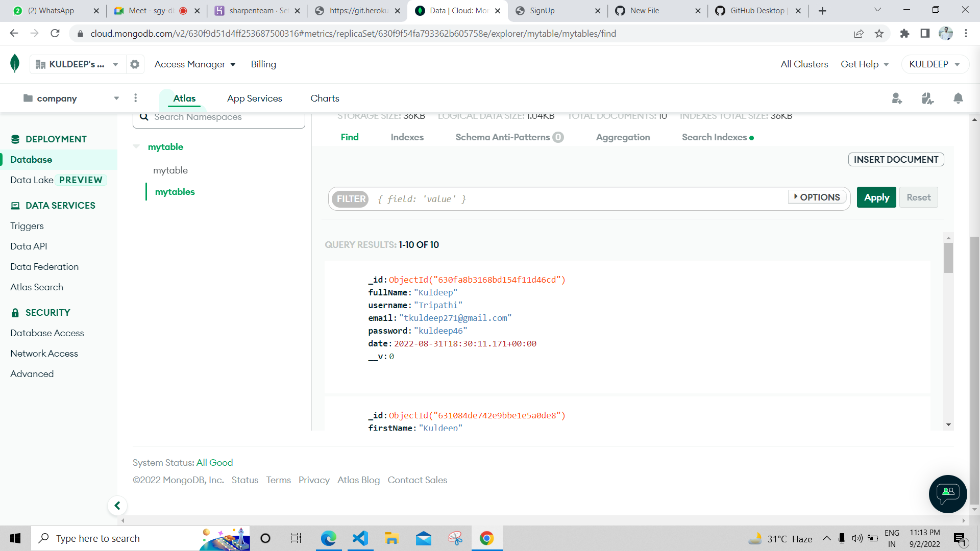Open project settings gear icon
Image resolution: width=980 pixels, height=551 pixels.
click(x=135, y=64)
